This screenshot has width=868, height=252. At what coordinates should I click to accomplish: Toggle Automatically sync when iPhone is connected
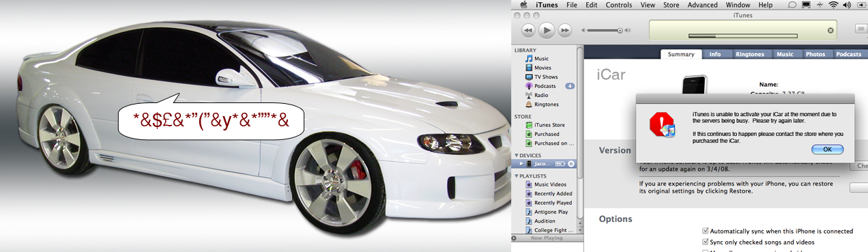click(706, 232)
